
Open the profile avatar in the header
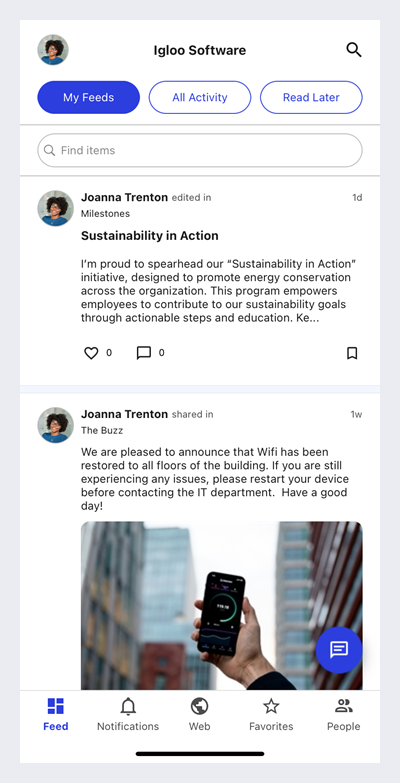tap(53, 49)
